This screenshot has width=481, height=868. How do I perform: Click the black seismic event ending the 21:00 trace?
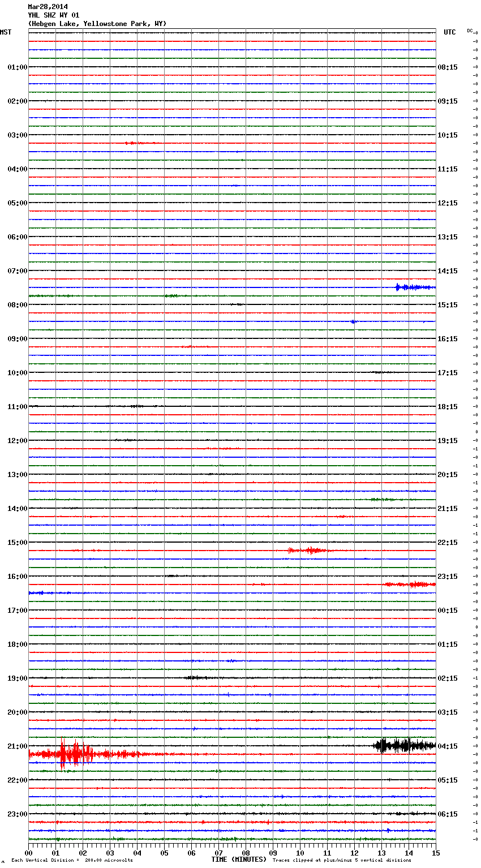(405, 745)
